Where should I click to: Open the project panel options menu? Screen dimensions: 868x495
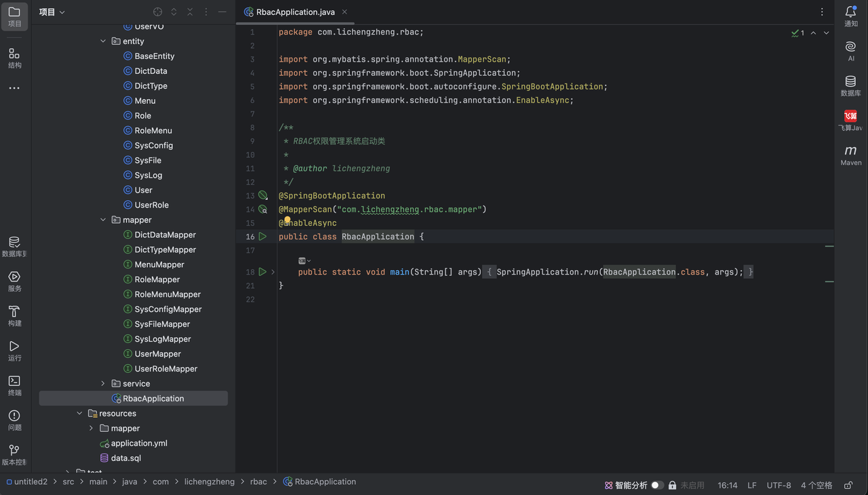point(206,12)
